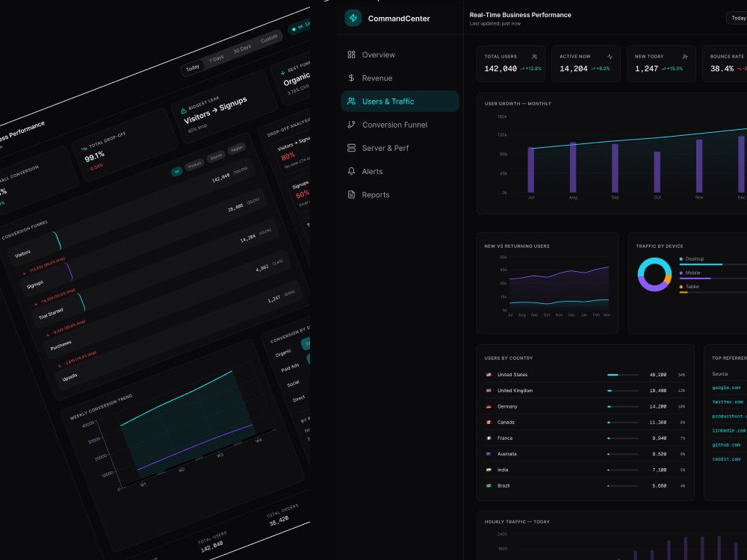747x560 pixels.
Task: Click the France flag icon
Action: pos(489,438)
